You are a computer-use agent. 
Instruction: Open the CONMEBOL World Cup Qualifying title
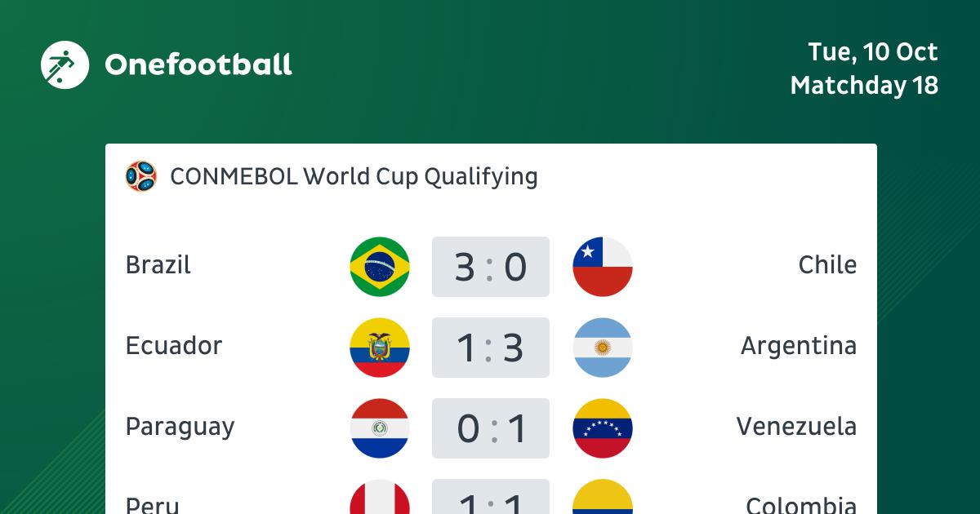354,177
